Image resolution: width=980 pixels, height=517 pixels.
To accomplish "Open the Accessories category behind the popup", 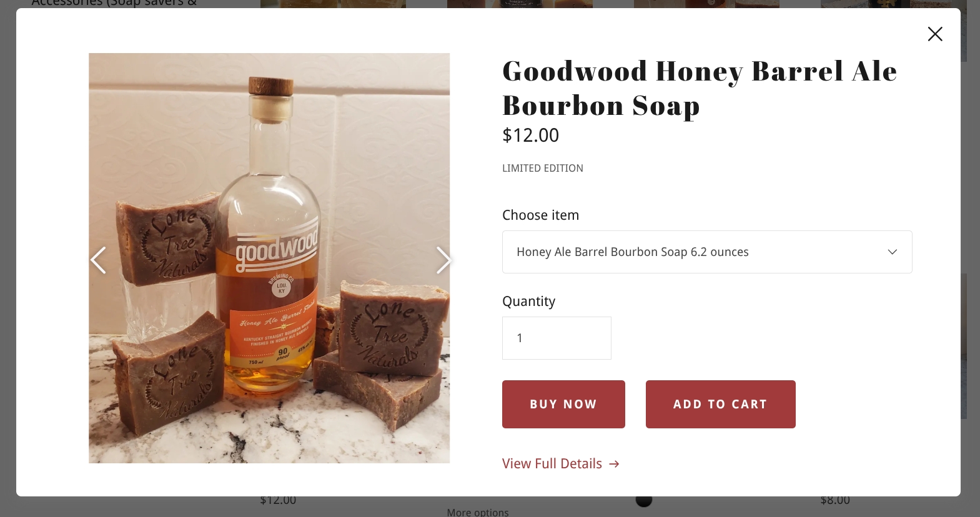I will 114,3.
